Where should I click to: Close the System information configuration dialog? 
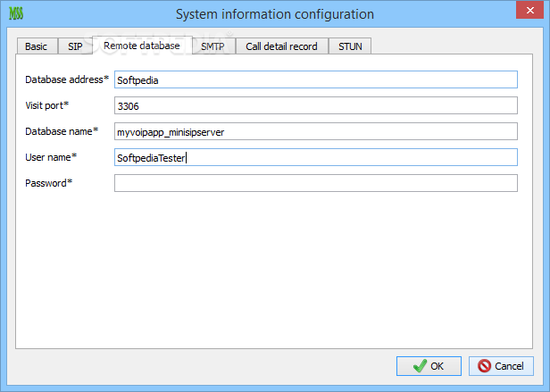[529, 10]
